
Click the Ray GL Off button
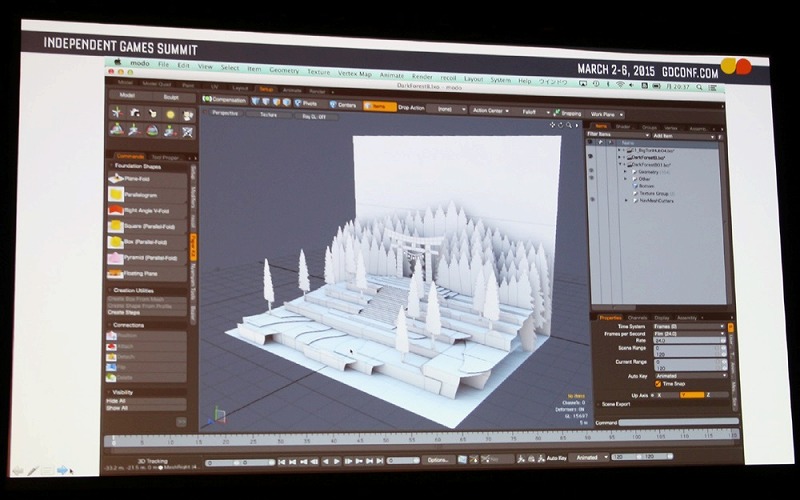(x=313, y=116)
